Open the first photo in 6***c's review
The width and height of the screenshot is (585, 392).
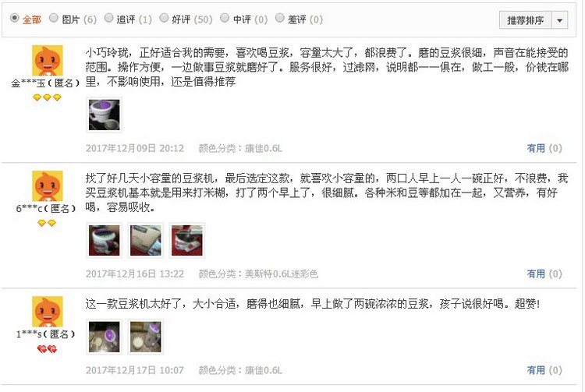click(x=104, y=240)
